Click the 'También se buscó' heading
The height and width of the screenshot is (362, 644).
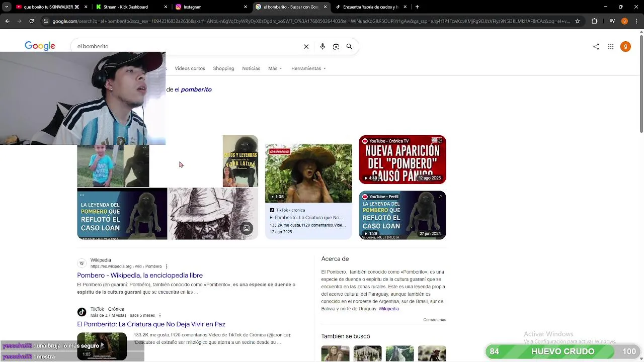tap(346, 336)
